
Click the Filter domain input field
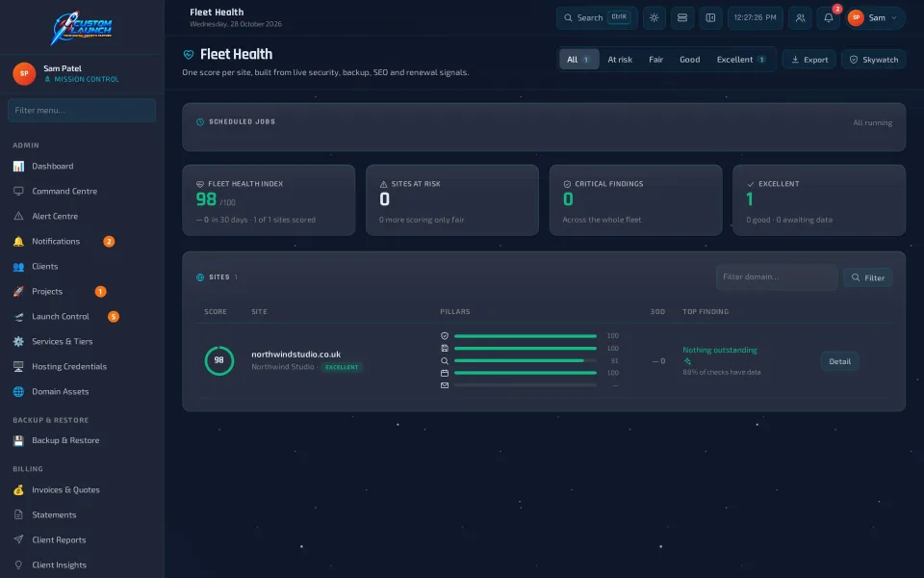[x=777, y=277]
